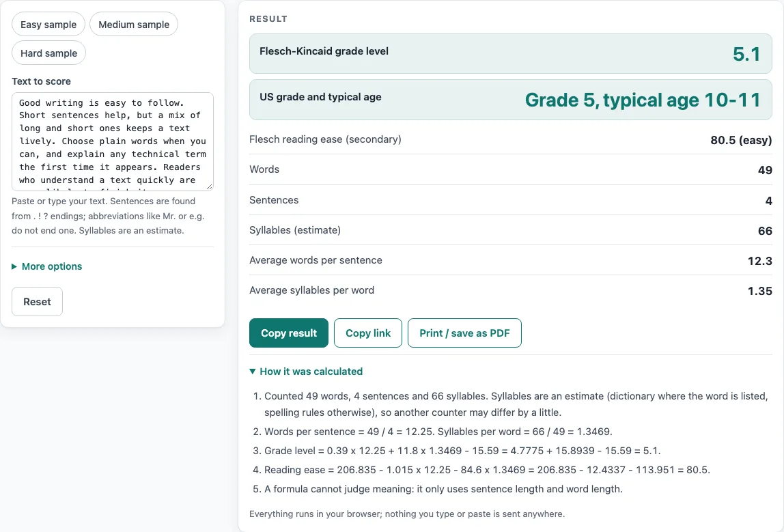Click the 'Everything runs in your browser' notice
Screen dimensions: 784x532
[407, 514]
